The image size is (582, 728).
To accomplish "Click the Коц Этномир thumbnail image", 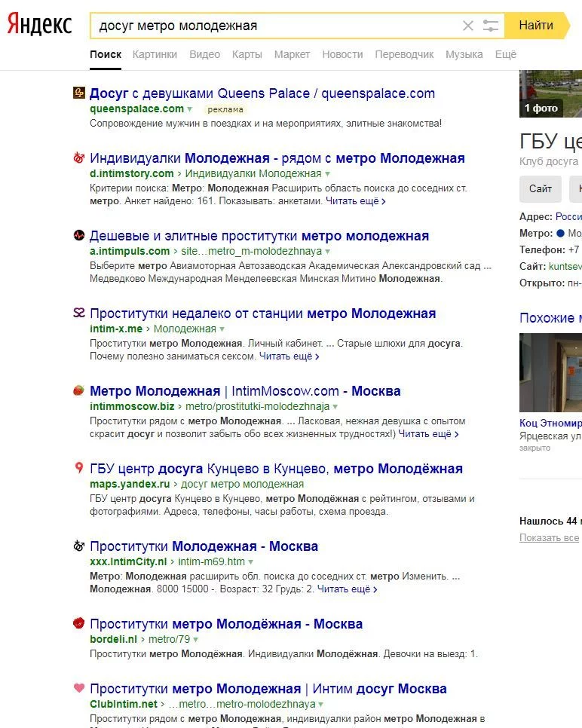I will coord(550,372).
